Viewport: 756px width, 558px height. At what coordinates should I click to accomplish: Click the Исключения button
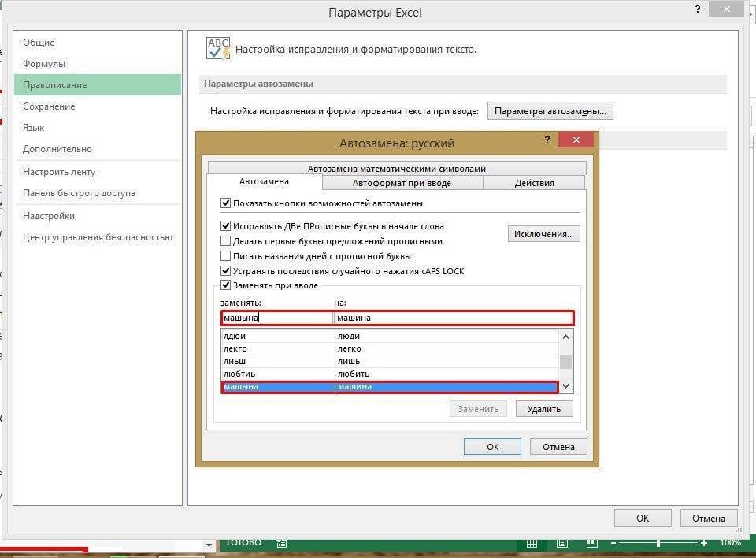click(x=545, y=233)
